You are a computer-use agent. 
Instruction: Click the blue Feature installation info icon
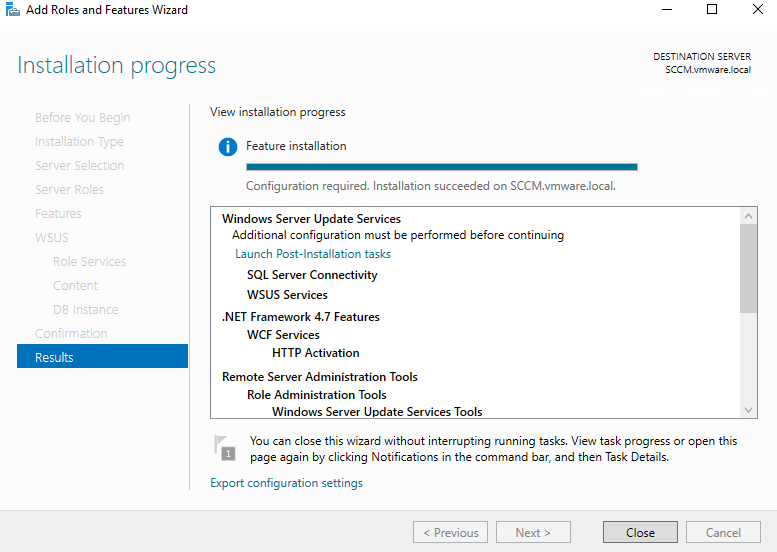(x=228, y=147)
